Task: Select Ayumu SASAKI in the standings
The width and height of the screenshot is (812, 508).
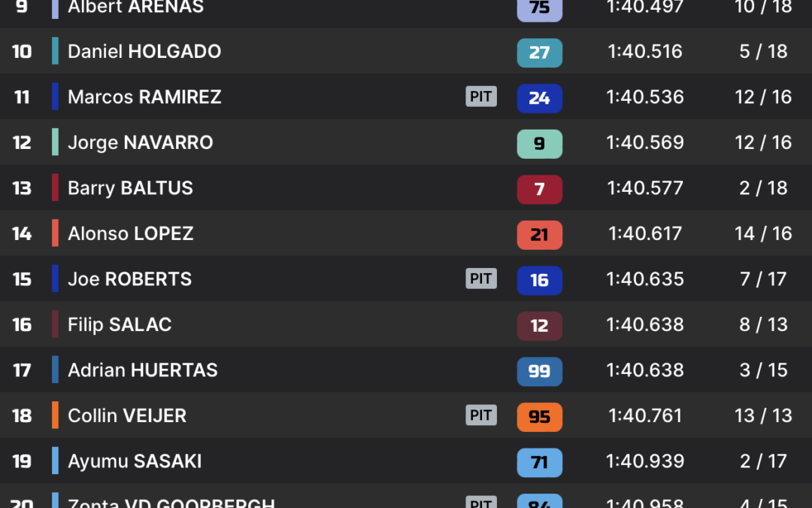Action: pyautogui.click(x=406, y=461)
